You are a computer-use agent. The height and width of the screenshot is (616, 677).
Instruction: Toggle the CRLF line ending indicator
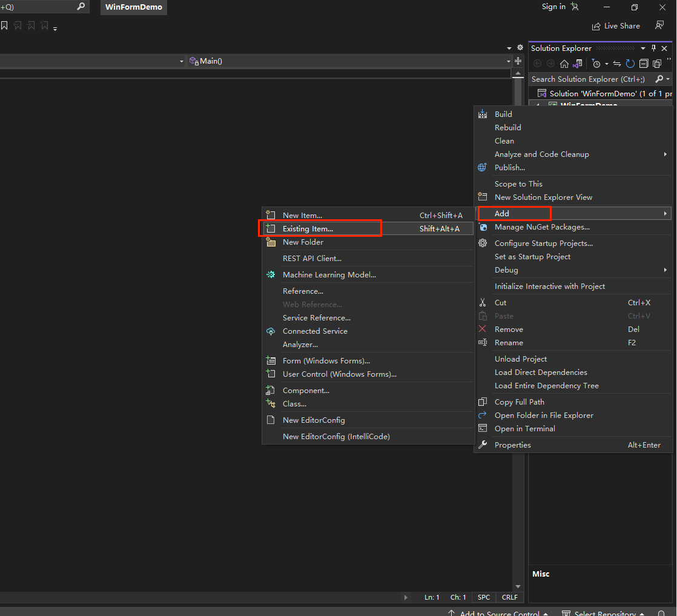pyautogui.click(x=509, y=597)
